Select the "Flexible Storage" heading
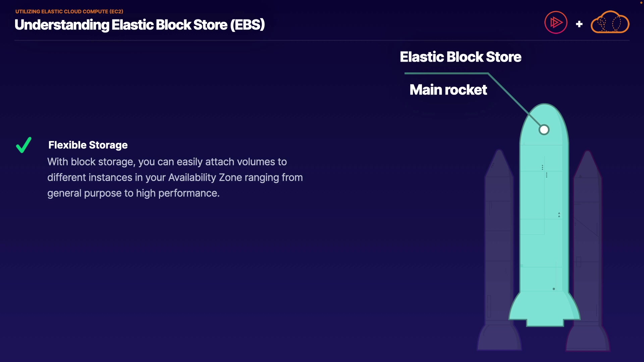The image size is (644, 362). (x=88, y=145)
